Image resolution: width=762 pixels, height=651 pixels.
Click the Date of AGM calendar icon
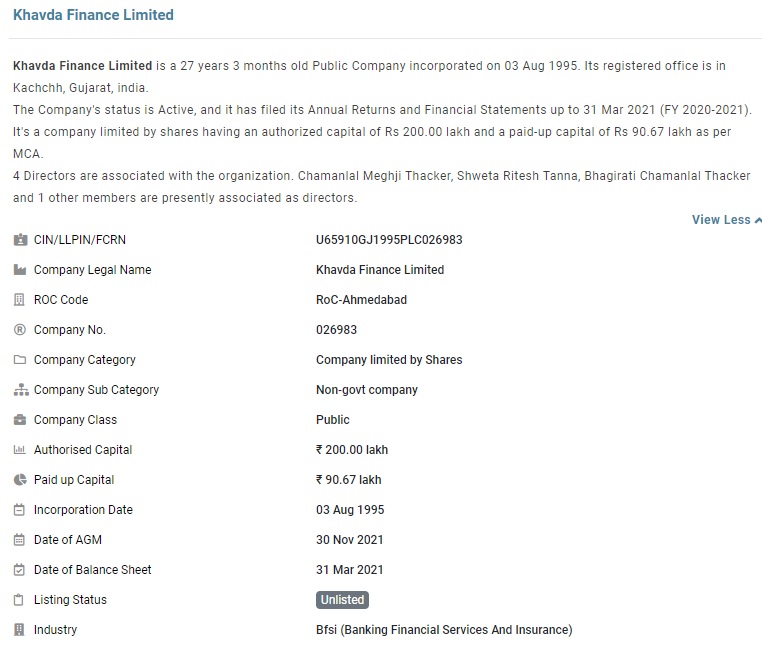pos(20,540)
